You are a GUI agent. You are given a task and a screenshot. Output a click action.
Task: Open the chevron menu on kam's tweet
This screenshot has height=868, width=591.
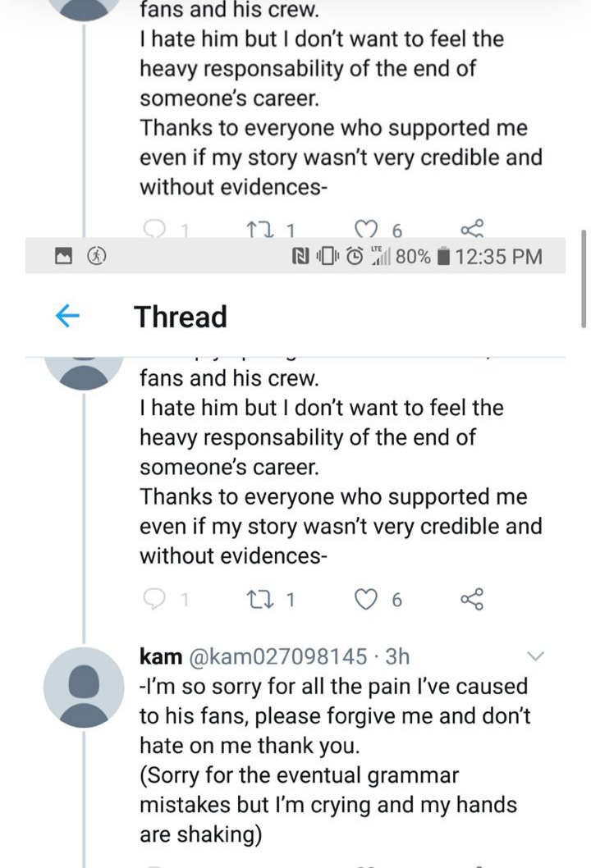(x=534, y=656)
